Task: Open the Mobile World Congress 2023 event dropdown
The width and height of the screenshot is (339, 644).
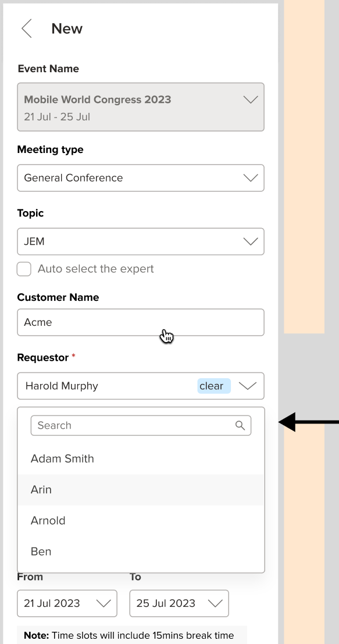Action: [141, 107]
